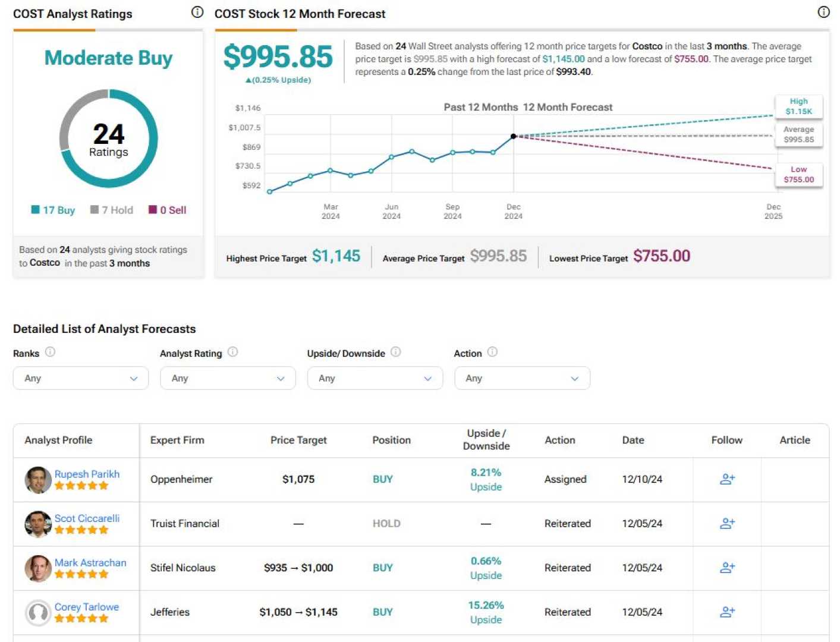The height and width of the screenshot is (642, 840).
Task: Click the Low $755.00 forecast label
Action: pyautogui.click(x=798, y=174)
